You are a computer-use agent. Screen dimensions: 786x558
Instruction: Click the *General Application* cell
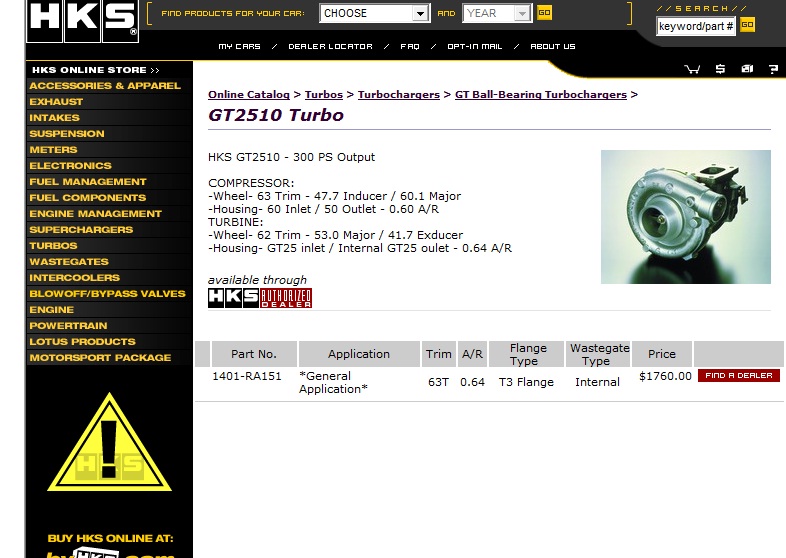pos(333,383)
